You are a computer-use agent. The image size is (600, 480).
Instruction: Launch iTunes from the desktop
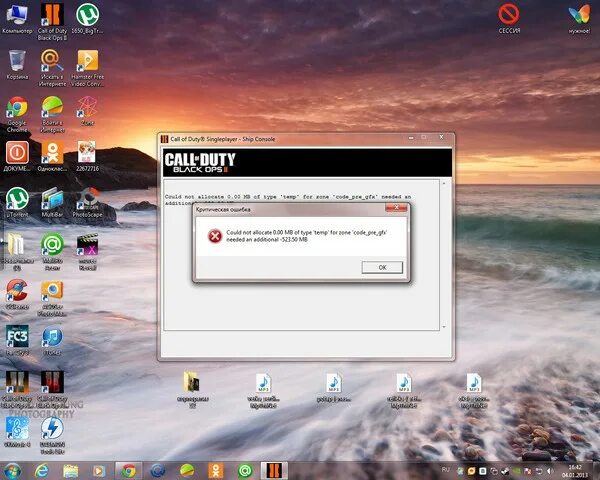tap(52, 340)
